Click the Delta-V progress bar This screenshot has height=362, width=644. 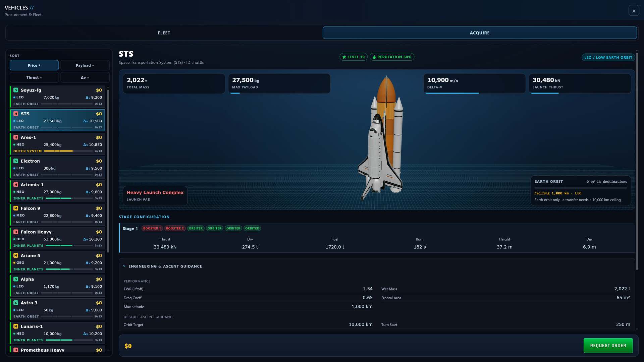(474, 93)
